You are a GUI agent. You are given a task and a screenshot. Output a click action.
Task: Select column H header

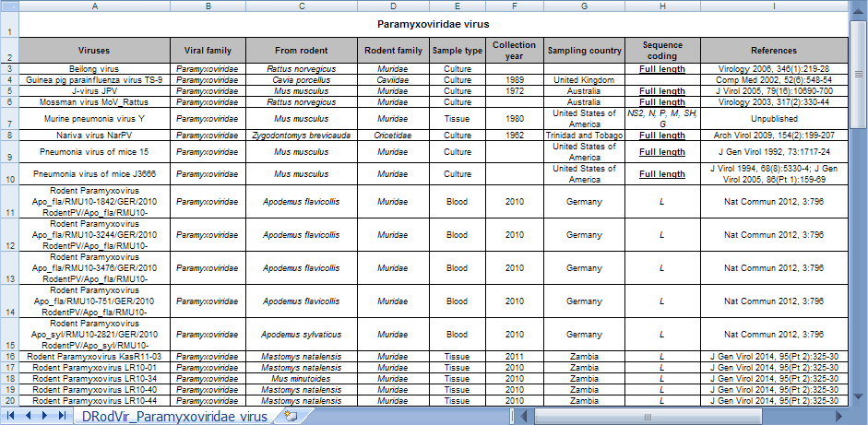pyautogui.click(x=662, y=6)
